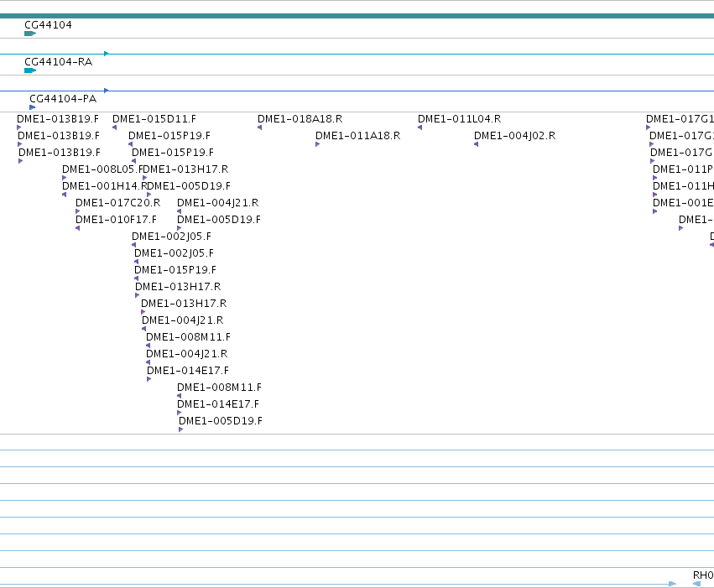The height and width of the screenshot is (588, 714).
Task: Select the bottom-most DME1-005D19.F label
Action: pyautogui.click(x=221, y=421)
